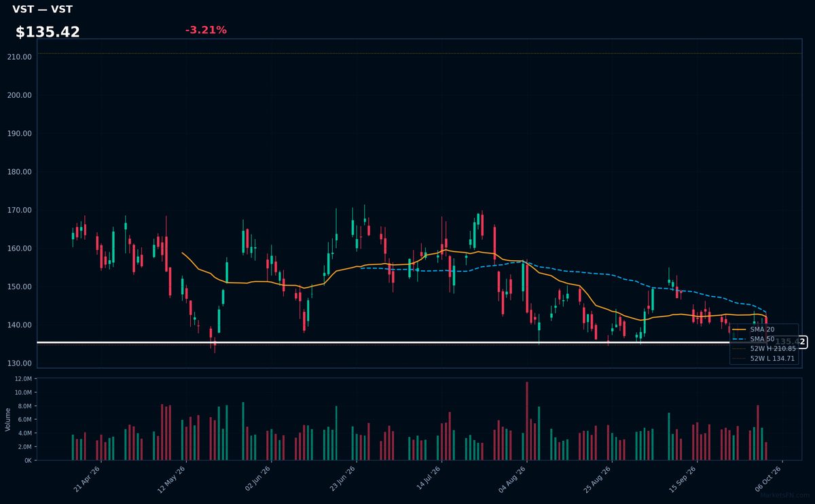Pick the 6.0M volume axis label
This screenshot has height=504, width=815.
(24, 420)
